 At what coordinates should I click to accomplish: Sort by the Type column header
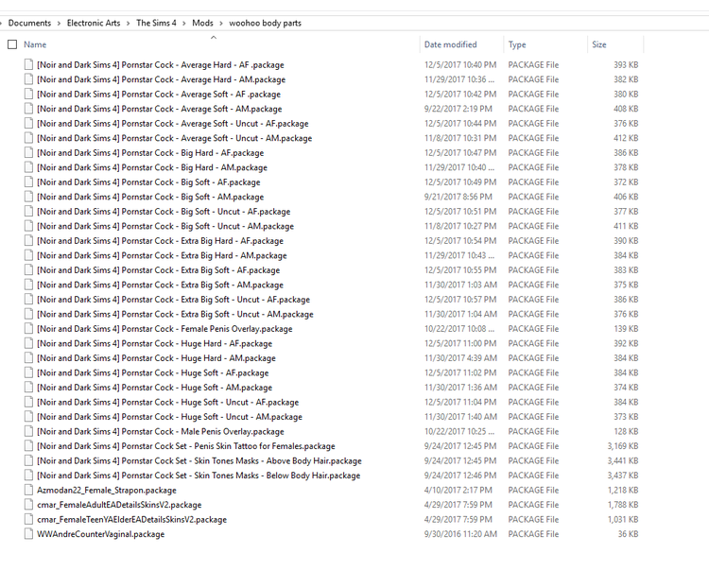tap(517, 44)
